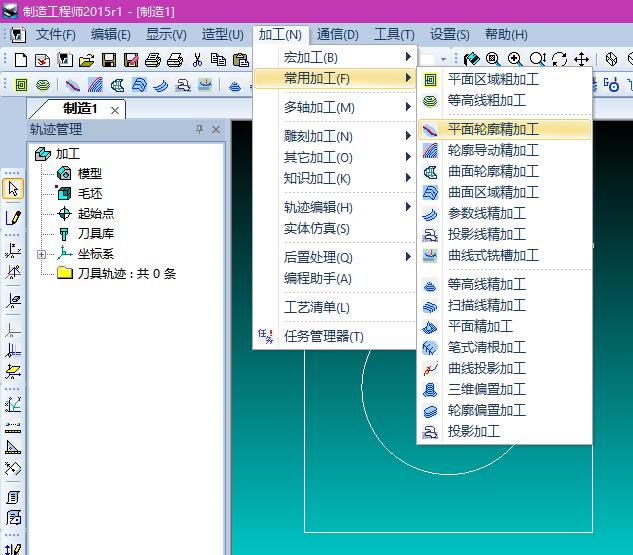
Task: Click the Open folder toolbar icon
Action: [x=86, y=60]
